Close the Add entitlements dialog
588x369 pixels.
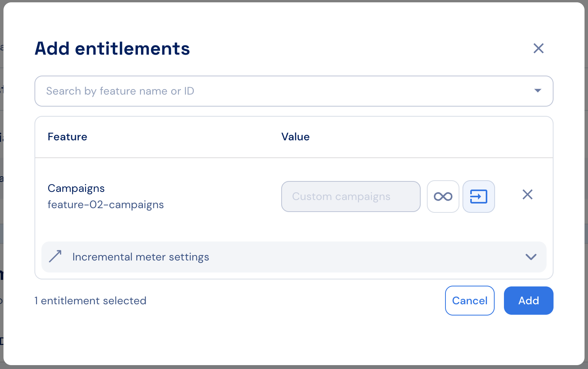coord(538,48)
